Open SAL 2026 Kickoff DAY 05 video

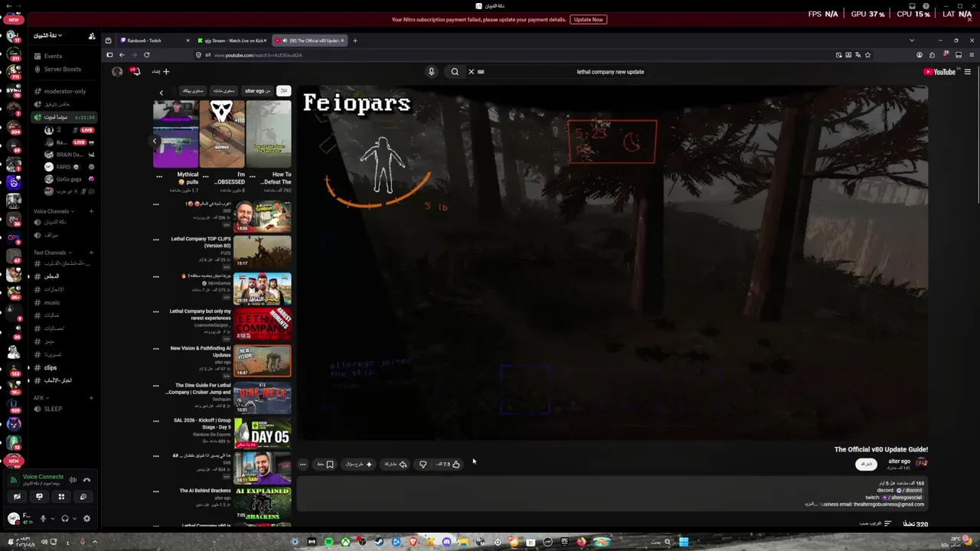pos(262,433)
